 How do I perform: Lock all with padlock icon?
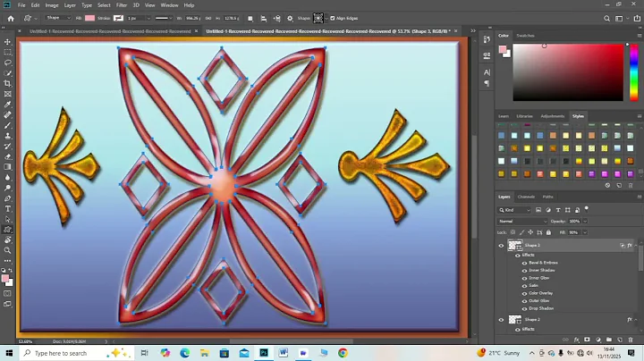pos(548,232)
